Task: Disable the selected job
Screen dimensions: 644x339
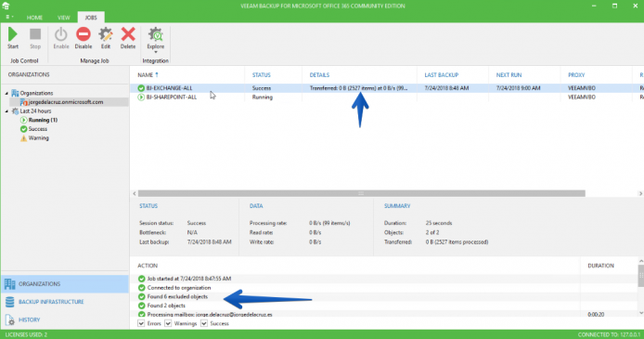Action: [84, 38]
